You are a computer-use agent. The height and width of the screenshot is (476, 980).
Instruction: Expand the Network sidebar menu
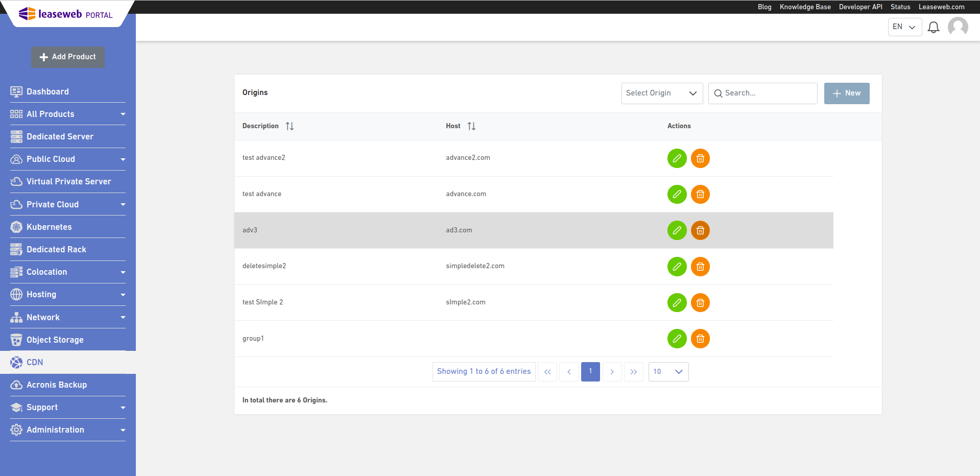[x=43, y=317]
